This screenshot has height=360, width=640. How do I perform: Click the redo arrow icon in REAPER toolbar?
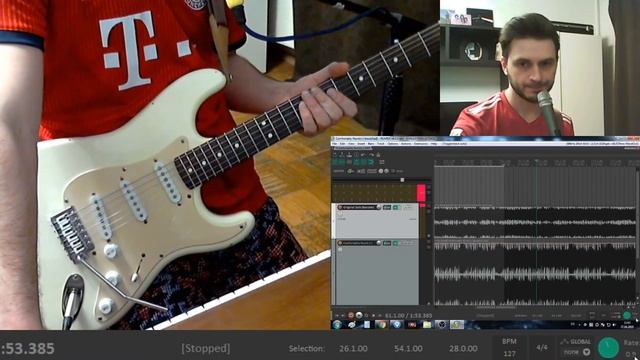tap(371, 155)
